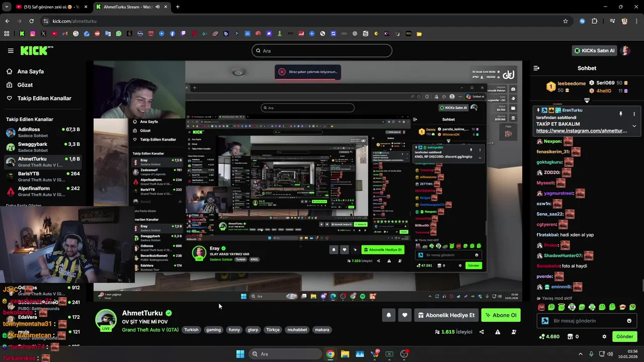Open WhatsApp bookmark in bookmarks bar
Screen dimensions: 644x362
pos(119,34)
